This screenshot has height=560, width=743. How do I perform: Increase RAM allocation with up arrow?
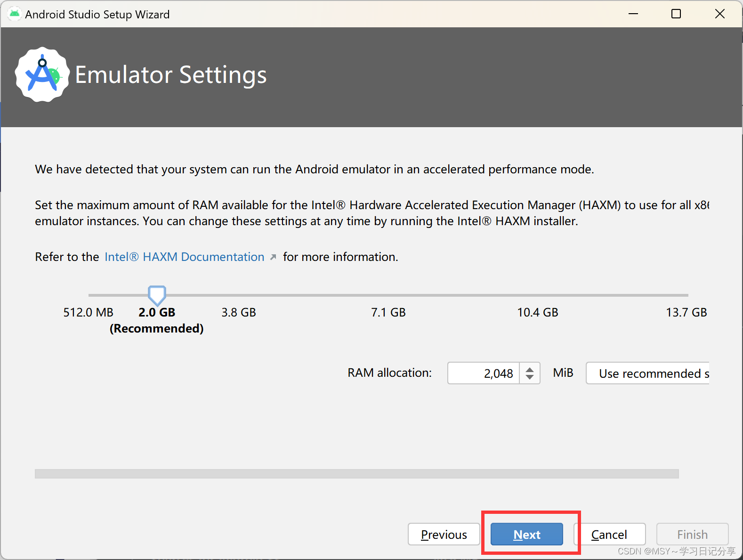pyautogui.click(x=530, y=369)
